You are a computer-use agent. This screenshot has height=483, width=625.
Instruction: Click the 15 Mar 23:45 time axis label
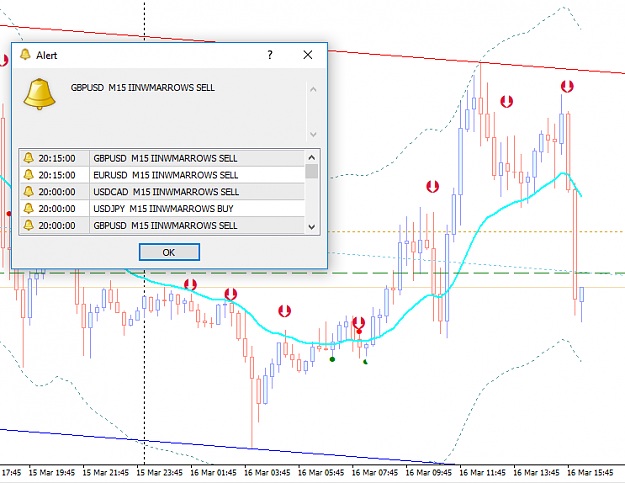coord(159,473)
